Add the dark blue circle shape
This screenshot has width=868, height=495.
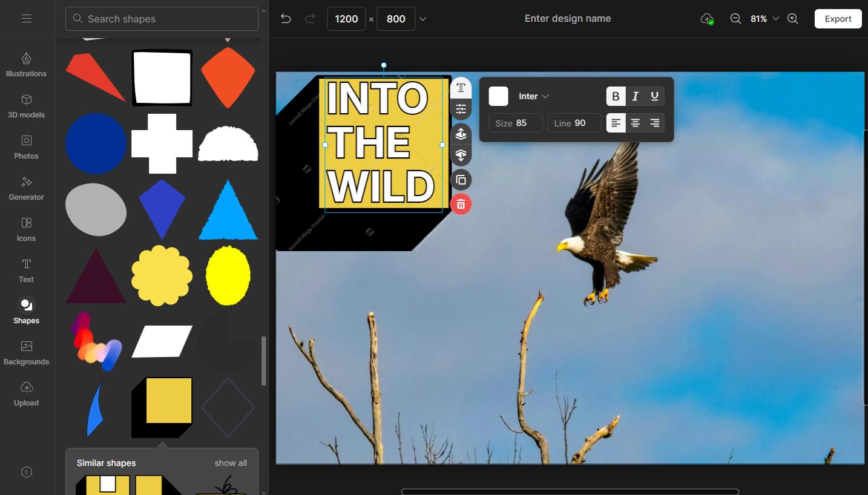96,143
